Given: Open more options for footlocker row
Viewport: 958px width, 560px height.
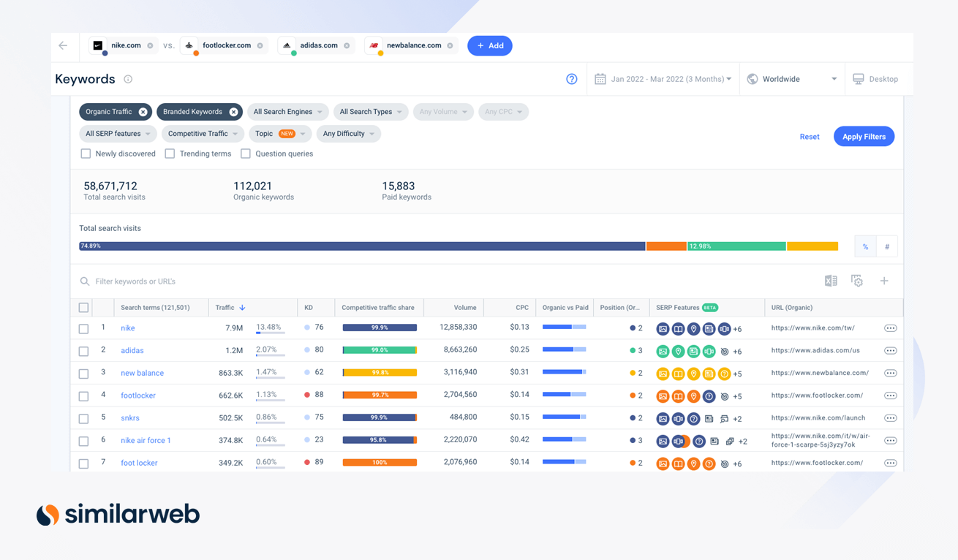Looking at the screenshot, I should click(x=890, y=396).
